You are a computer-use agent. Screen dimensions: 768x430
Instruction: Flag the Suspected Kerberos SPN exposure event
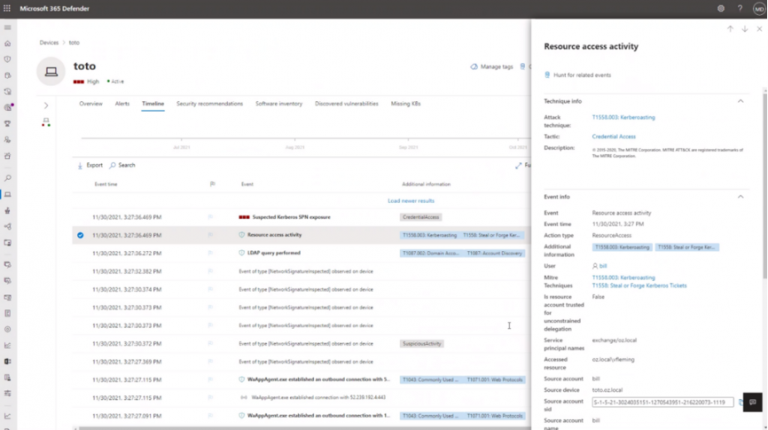[211, 217]
